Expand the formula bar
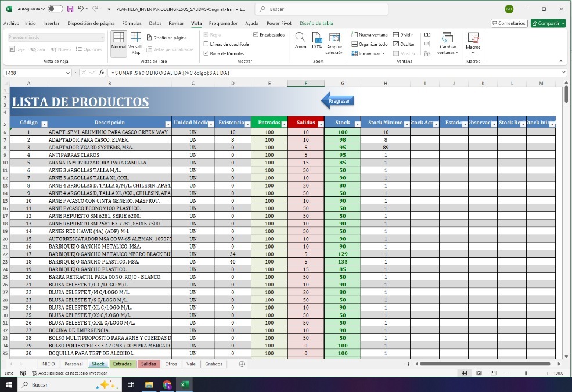 [x=564, y=73]
